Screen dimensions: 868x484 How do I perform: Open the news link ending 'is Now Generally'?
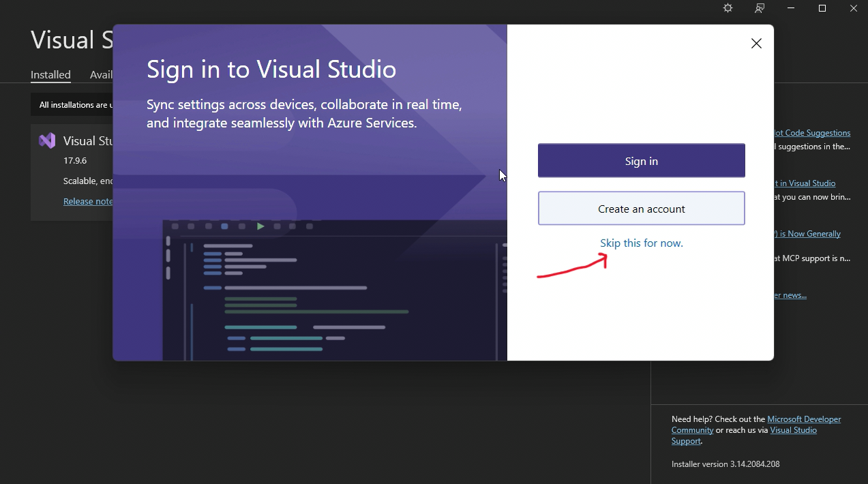(807, 234)
